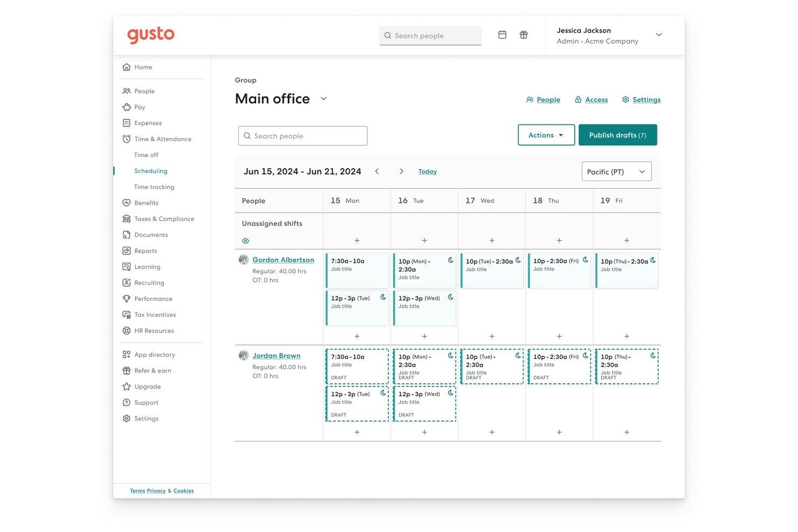Expand the Main office group dropdown
This screenshot has height=532, width=798.
click(x=324, y=99)
